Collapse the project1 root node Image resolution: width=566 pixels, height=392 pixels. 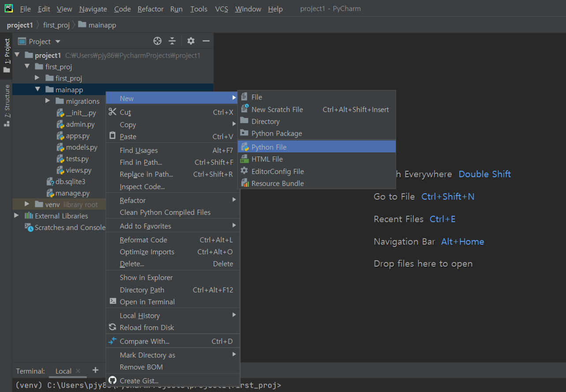[x=17, y=55]
